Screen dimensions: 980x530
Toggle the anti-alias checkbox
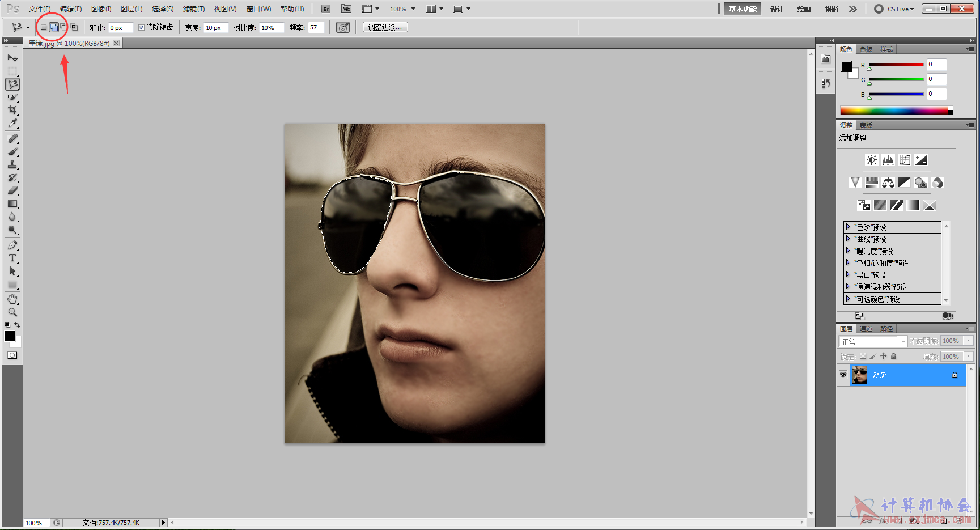141,27
